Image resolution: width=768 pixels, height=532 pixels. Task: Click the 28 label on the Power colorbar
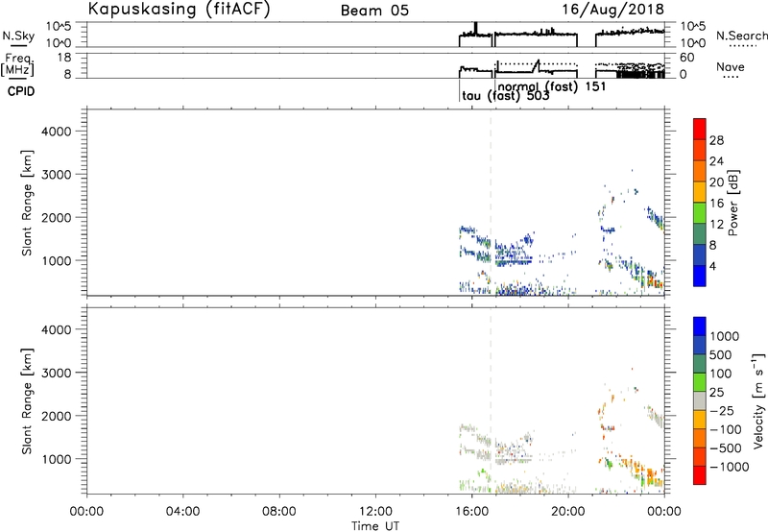coord(716,140)
